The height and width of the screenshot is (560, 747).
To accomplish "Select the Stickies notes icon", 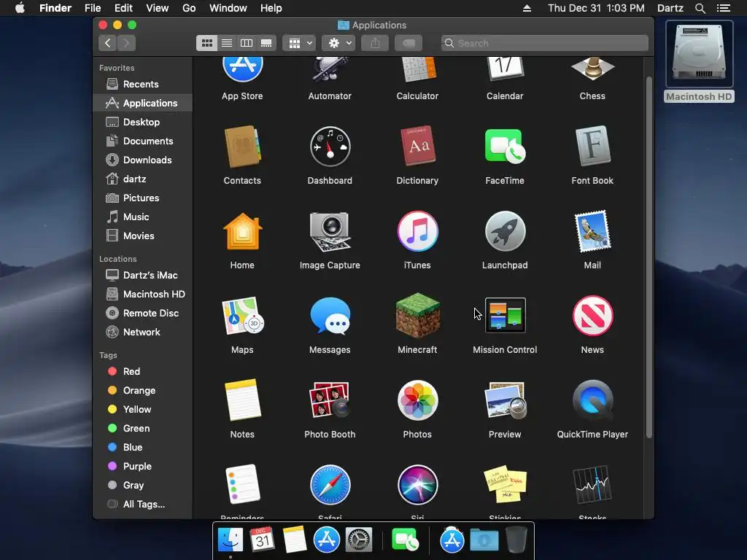I will pos(505,485).
